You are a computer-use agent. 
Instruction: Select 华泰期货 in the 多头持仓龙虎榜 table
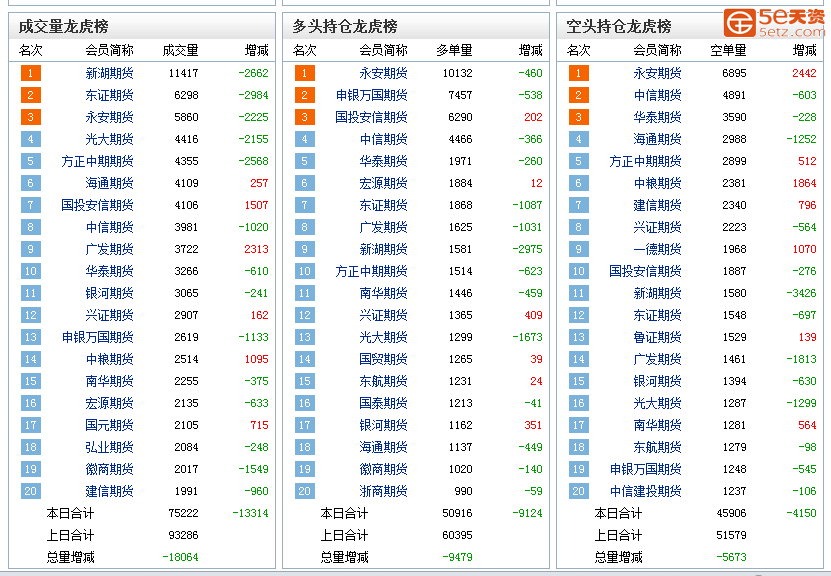383,161
